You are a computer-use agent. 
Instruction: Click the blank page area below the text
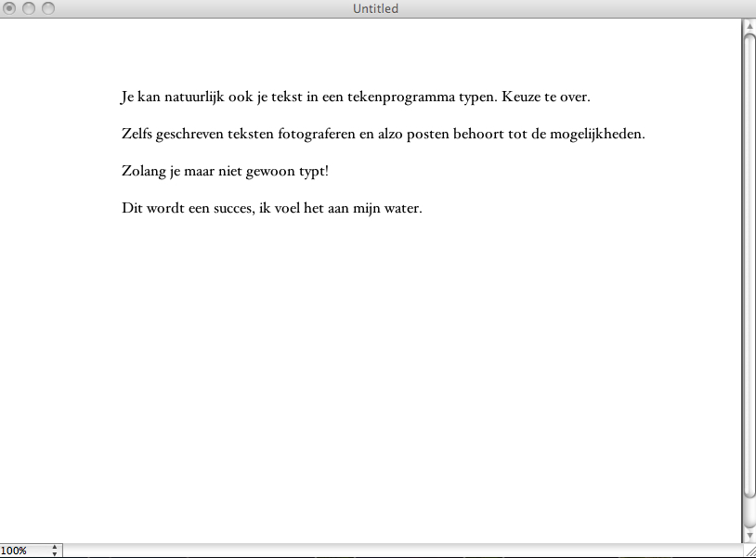371,371
